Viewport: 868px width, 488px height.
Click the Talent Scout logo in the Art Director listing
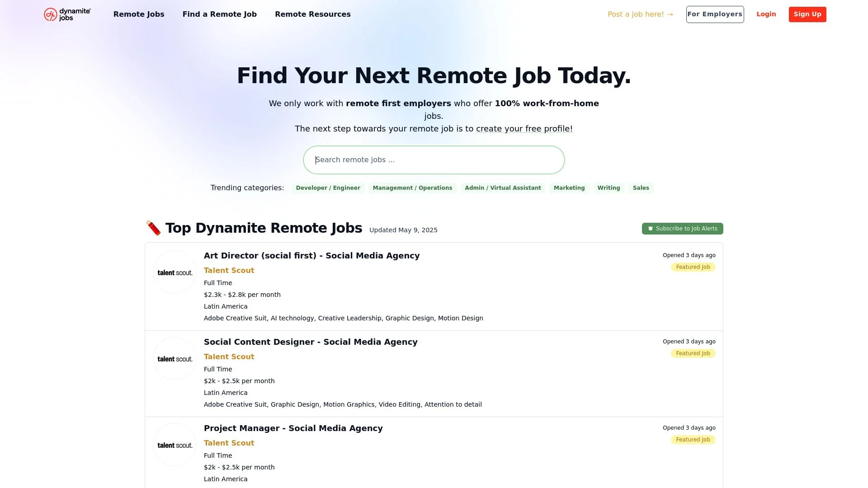coord(175,272)
